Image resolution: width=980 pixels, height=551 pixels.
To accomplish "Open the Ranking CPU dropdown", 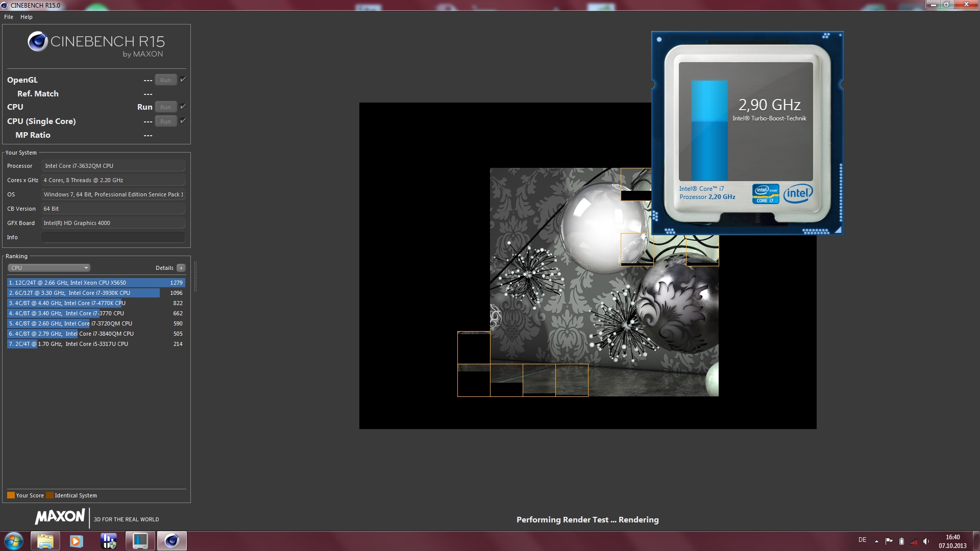I will [x=49, y=268].
